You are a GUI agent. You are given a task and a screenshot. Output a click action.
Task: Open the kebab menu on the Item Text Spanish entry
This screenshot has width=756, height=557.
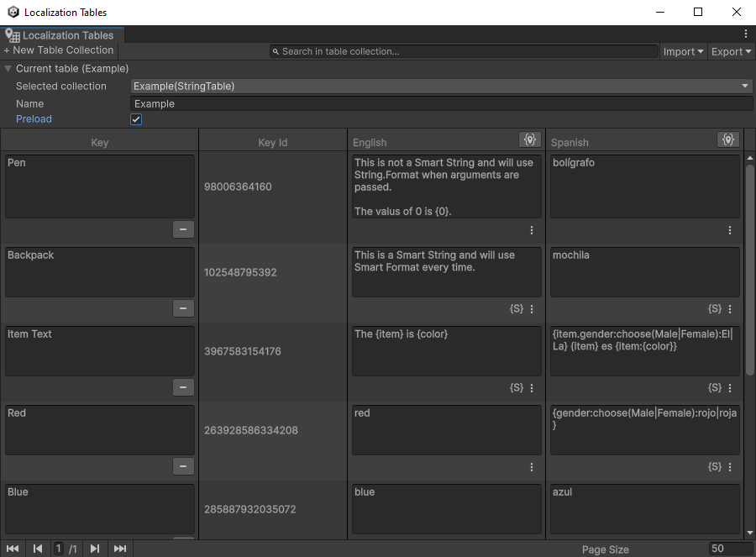(729, 387)
